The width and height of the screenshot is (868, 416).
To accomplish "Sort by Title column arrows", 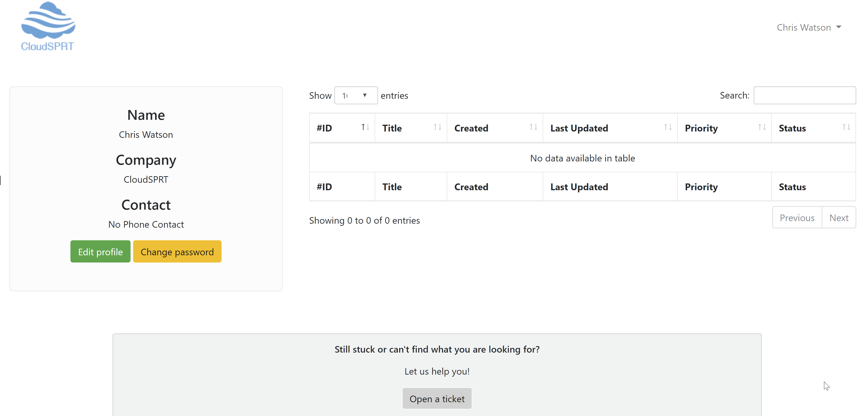I will pos(437,127).
